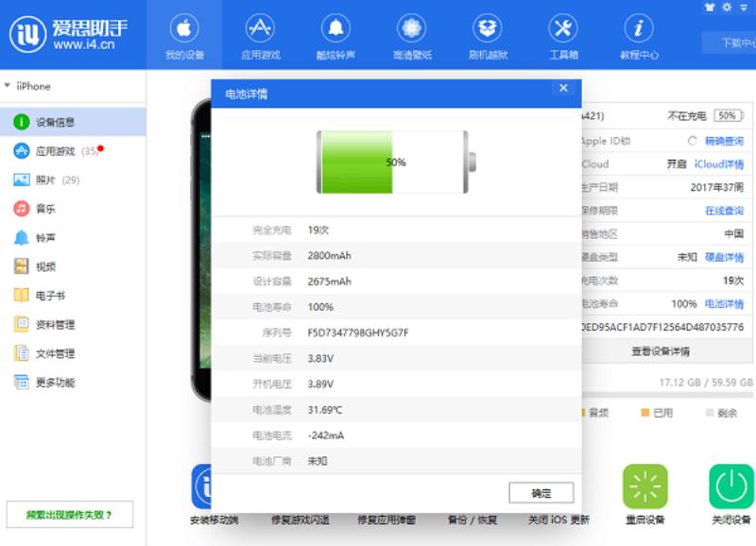
Task: Open the 硬盘详情 disk details link
Action: click(724, 257)
